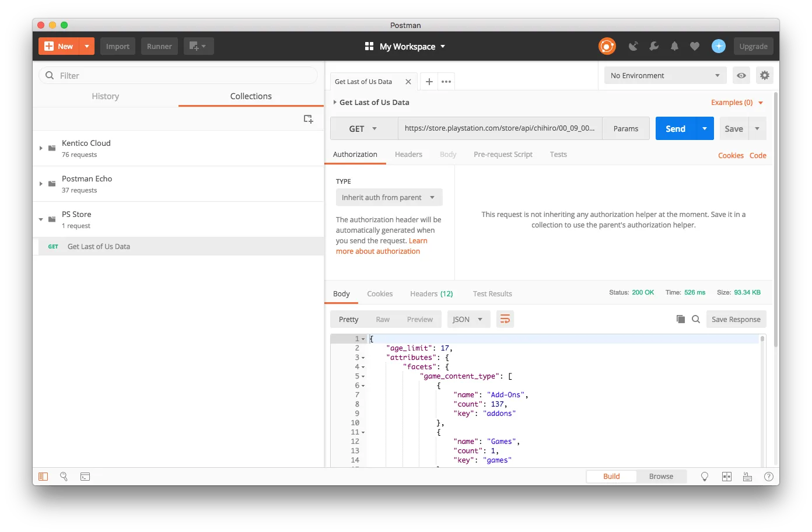Open the interceptor satellite icon
The image size is (812, 532).
(633, 46)
